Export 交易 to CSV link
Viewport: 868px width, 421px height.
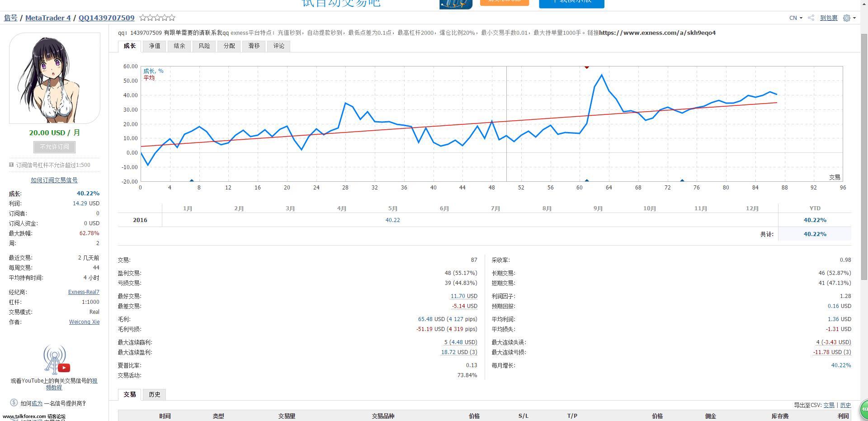coord(829,405)
